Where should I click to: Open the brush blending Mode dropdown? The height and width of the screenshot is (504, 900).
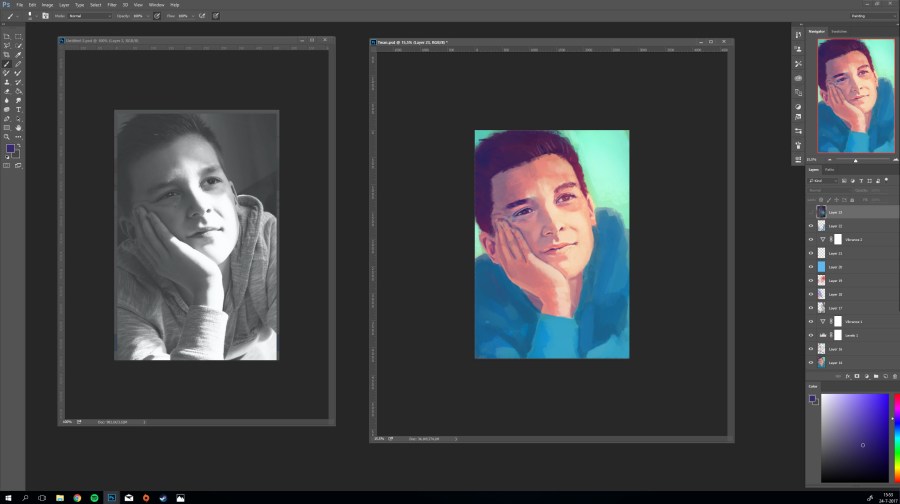[89, 16]
